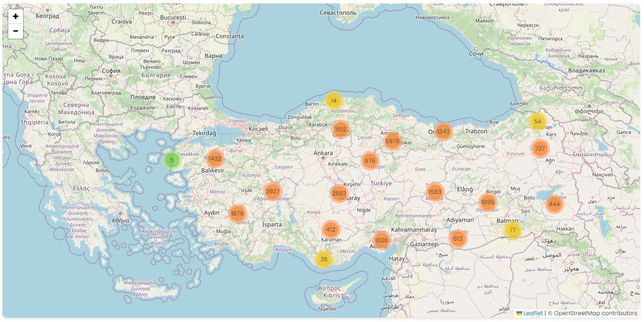Click the yellow 36 cluster on the southern coast

[324, 259]
